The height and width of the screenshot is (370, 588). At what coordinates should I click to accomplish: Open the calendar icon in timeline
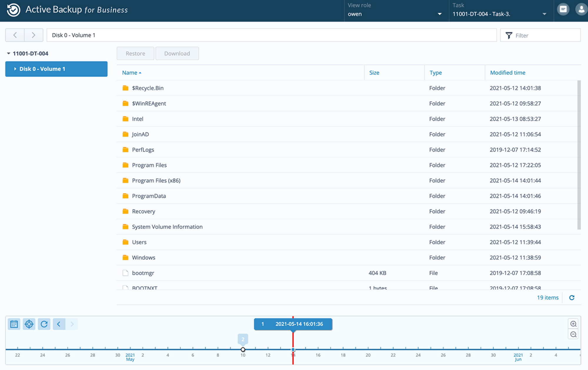(14, 324)
